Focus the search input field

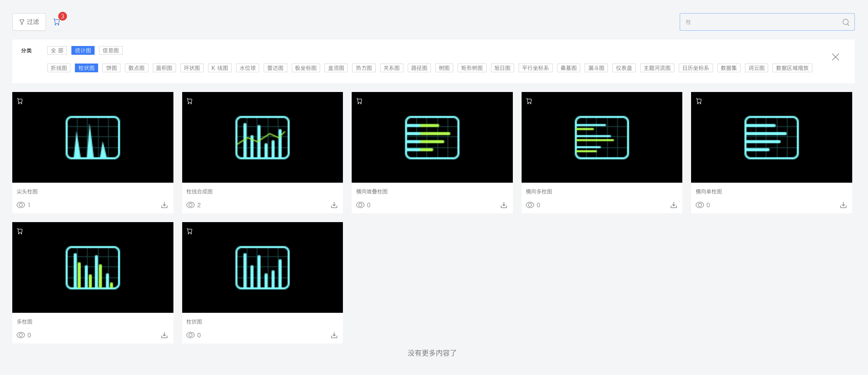[767, 22]
